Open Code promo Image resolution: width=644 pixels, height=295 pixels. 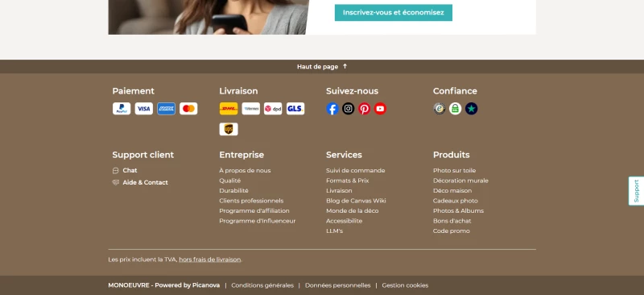point(452,231)
